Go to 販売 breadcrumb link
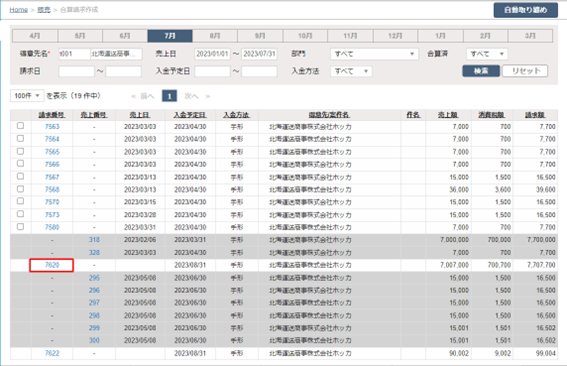The width and height of the screenshot is (567, 366). tap(44, 10)
